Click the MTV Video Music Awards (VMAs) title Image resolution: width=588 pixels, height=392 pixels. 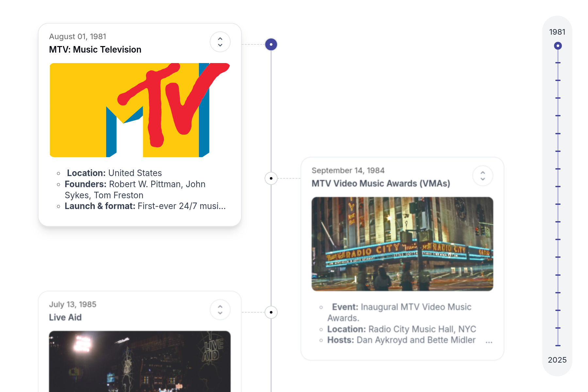click(x=381, y=184)
